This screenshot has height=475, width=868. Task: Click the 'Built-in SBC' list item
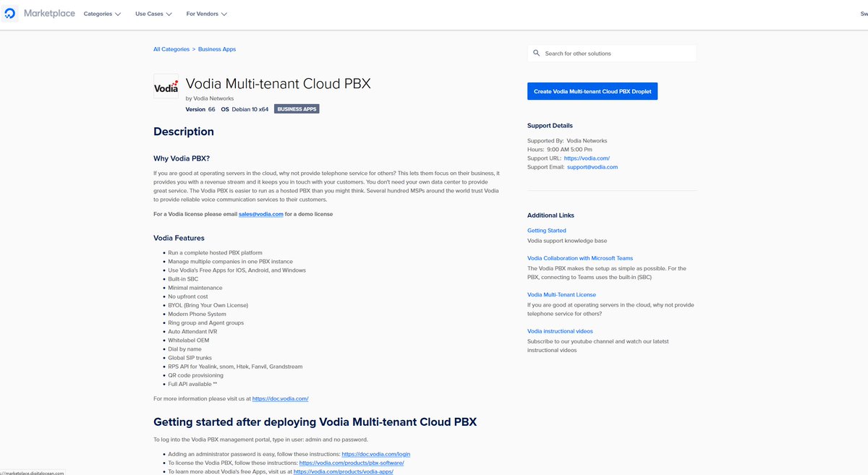pos(183,279)
